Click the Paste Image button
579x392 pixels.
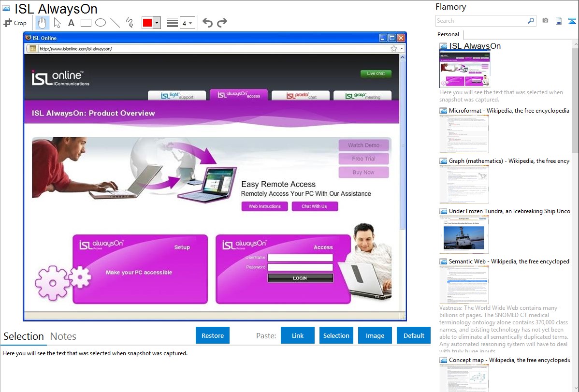point(375,335)
